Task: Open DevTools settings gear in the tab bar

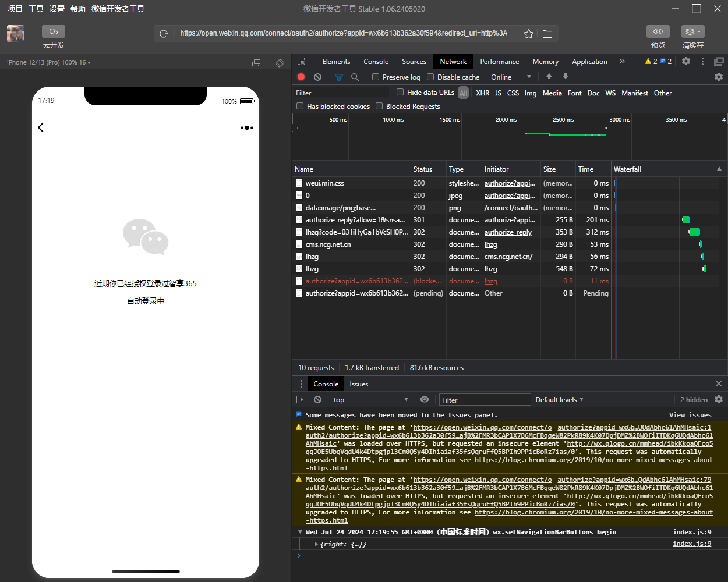Action: coord(686,61)
